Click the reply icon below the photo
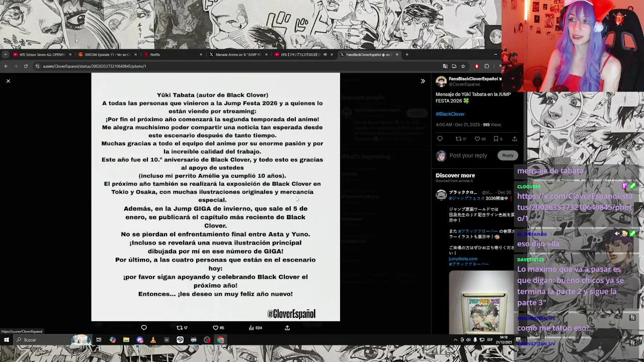 pyautogui.click(x=144, y=328)
